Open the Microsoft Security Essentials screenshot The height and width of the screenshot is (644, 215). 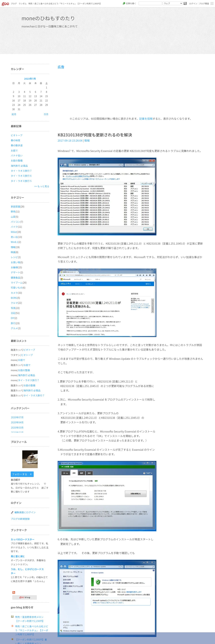(x=107, y=496)
